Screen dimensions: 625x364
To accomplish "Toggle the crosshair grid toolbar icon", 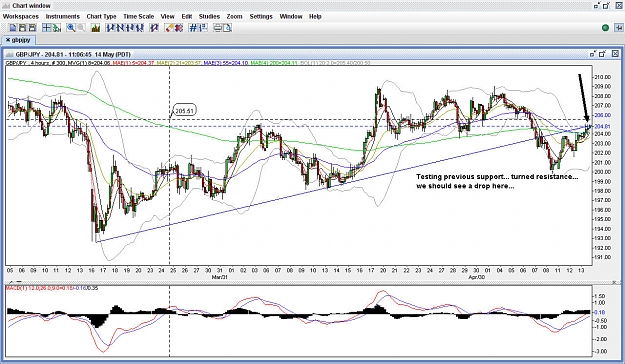I will coord(47,28).
